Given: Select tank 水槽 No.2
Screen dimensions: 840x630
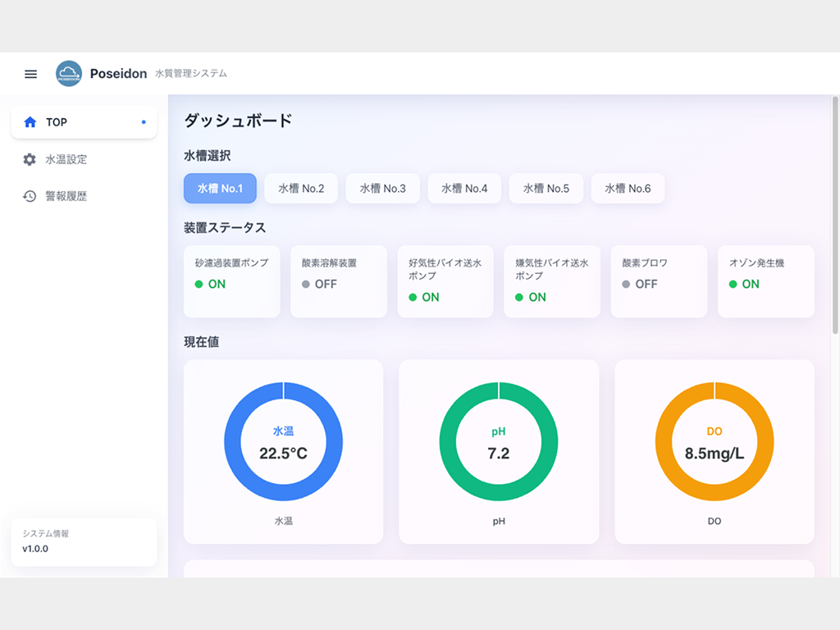Looking at the screenshot, I should click(301, 189).
